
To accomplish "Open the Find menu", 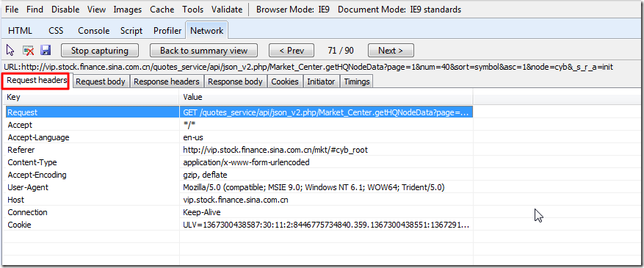I will pyautogui.click(x=35, y=10).
